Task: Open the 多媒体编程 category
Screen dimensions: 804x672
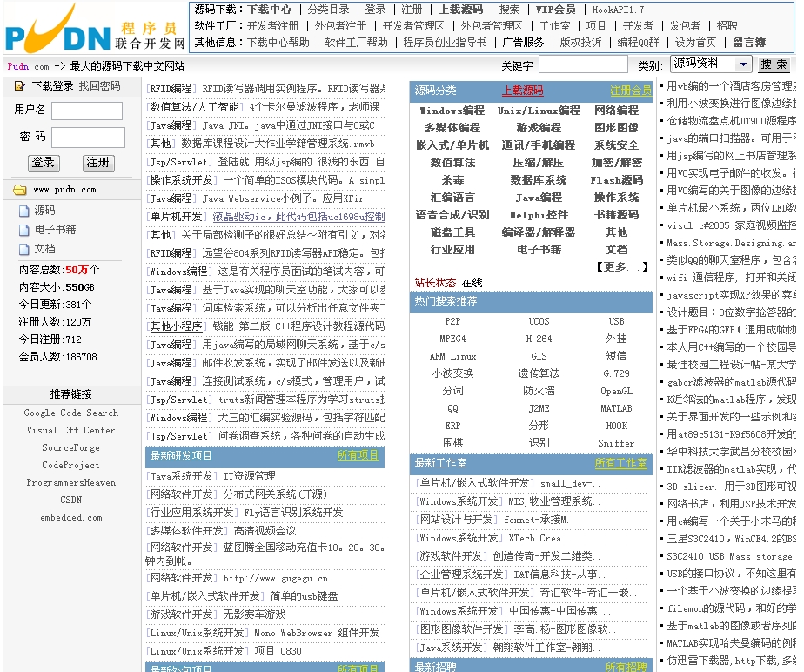Action: [x=452, y=128]
